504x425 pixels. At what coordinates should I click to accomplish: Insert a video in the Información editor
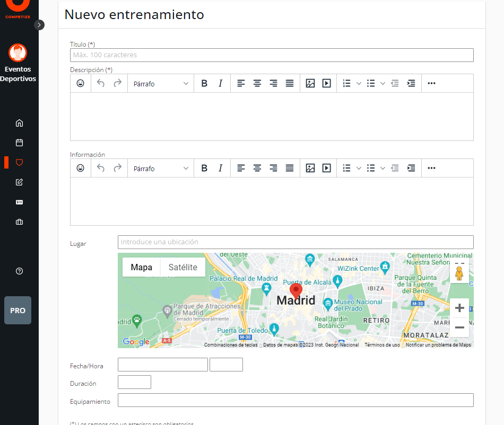(x=326, y=168)
